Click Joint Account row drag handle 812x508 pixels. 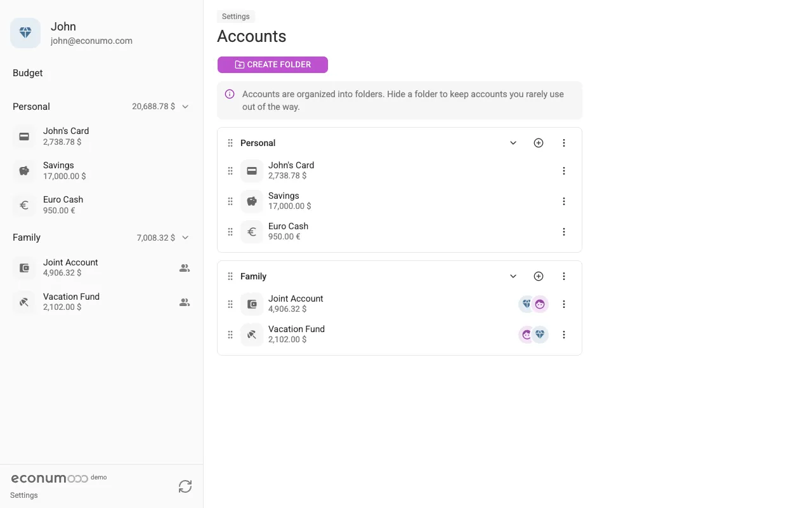230,304
